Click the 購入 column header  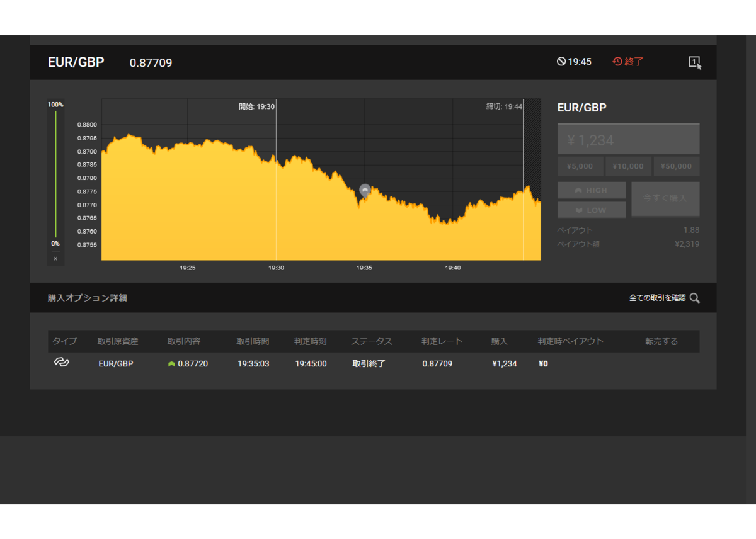click(x=500, y=341)
